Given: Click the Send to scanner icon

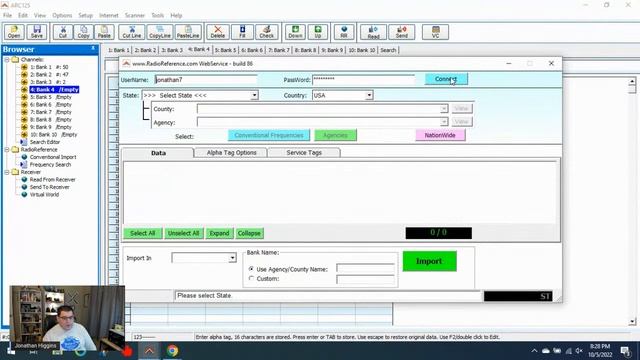Looking at the screenshot, I should click(402, 32).
